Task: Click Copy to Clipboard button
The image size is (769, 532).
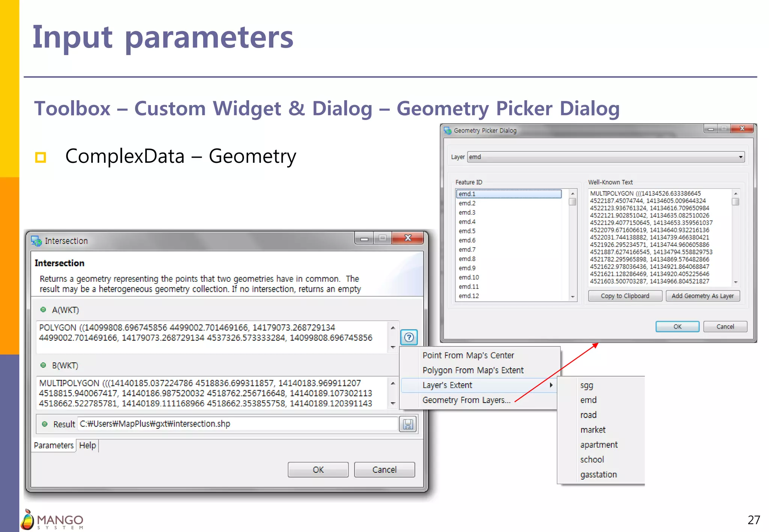Action: 625,296
